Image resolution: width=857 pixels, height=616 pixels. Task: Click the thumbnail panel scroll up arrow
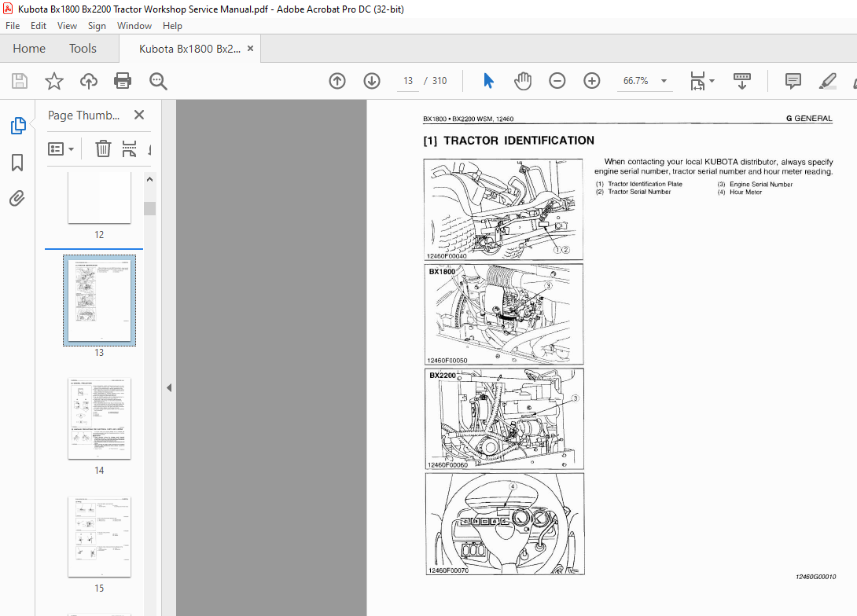tap(149, 179)
